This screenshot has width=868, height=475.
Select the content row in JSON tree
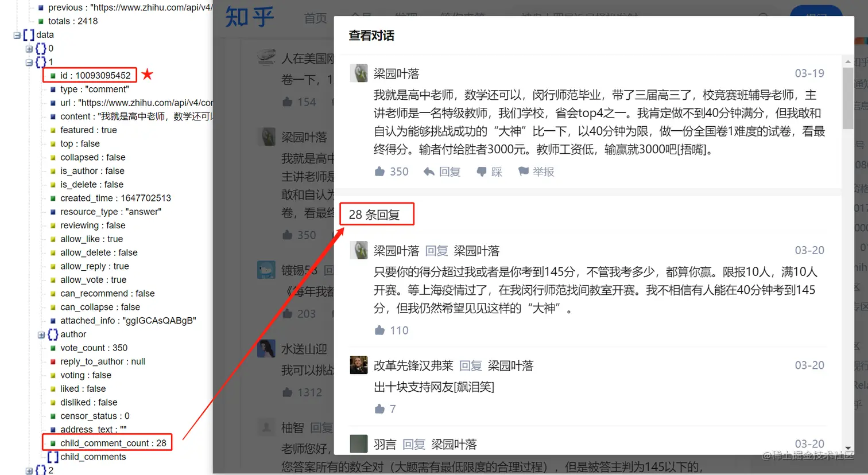(x=131, y=116)
